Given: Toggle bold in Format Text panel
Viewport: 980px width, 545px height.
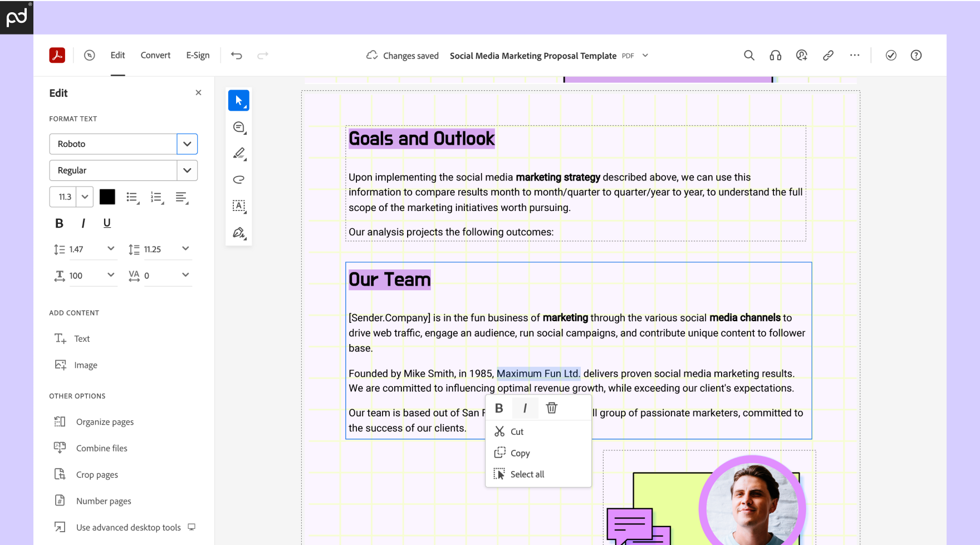Looking at the screenshot, I should pyautogui.click(x=59, y=223).
